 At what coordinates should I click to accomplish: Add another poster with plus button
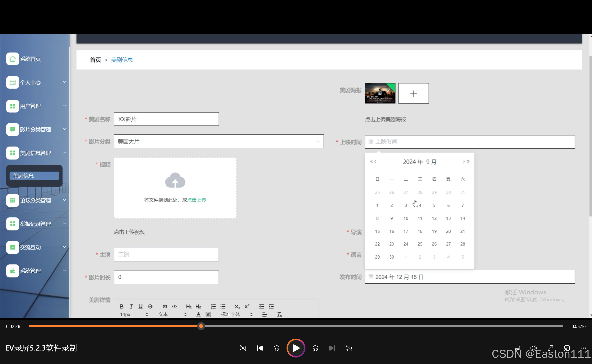tap(413, 93)
